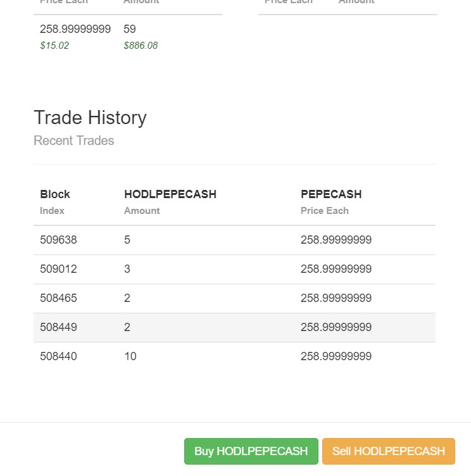The height and width of the screenshot is (476, 471).
Task: Click amount 10 in block 508440 row
Action: 130,356
